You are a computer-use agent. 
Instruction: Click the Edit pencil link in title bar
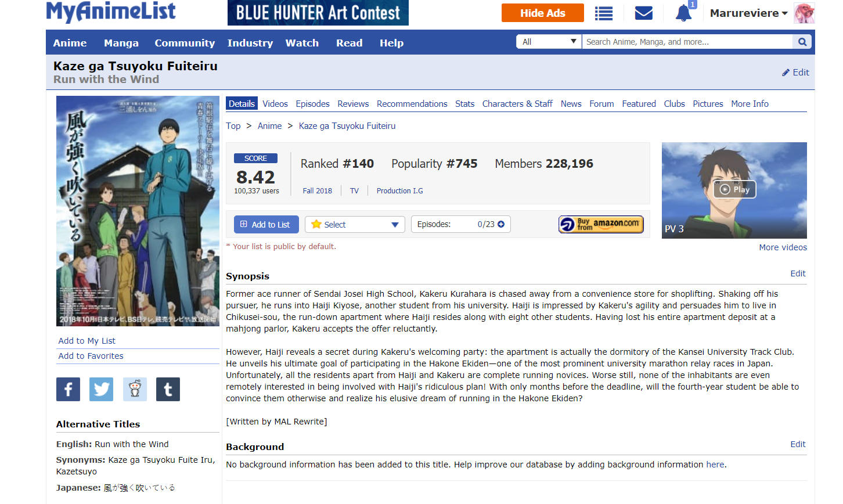795,73
